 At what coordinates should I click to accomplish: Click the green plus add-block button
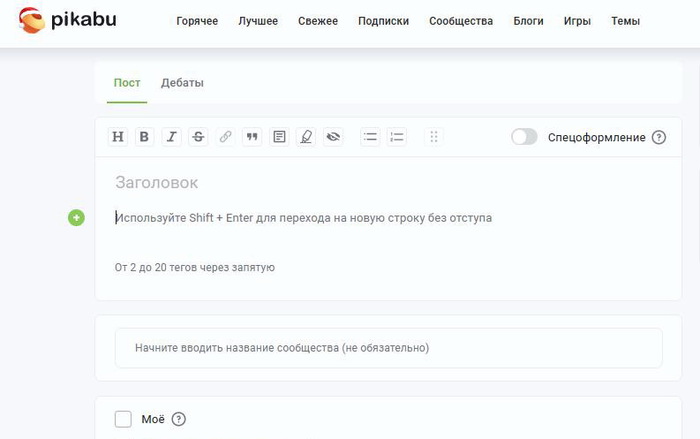(x=76, y=217)
